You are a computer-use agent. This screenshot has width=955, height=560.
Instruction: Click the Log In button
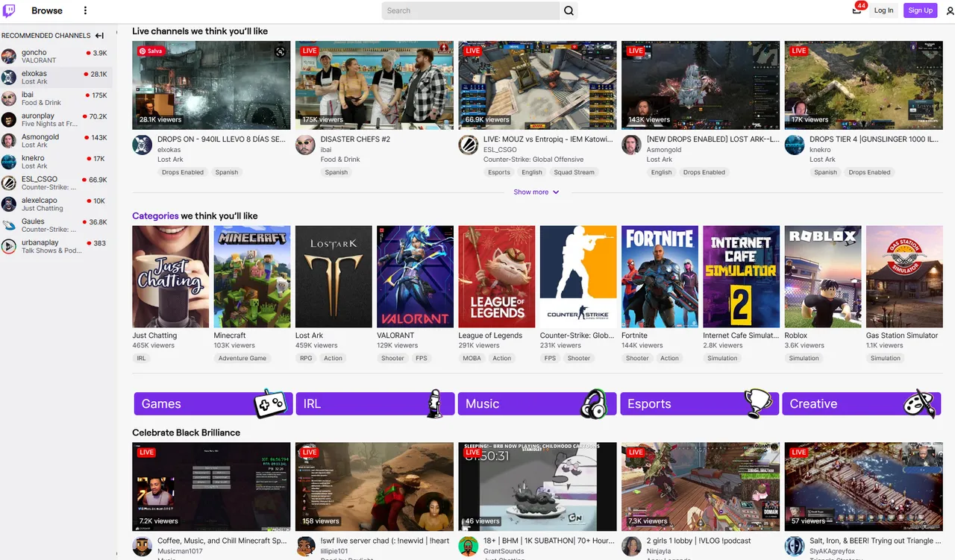(x=883, y=10)
